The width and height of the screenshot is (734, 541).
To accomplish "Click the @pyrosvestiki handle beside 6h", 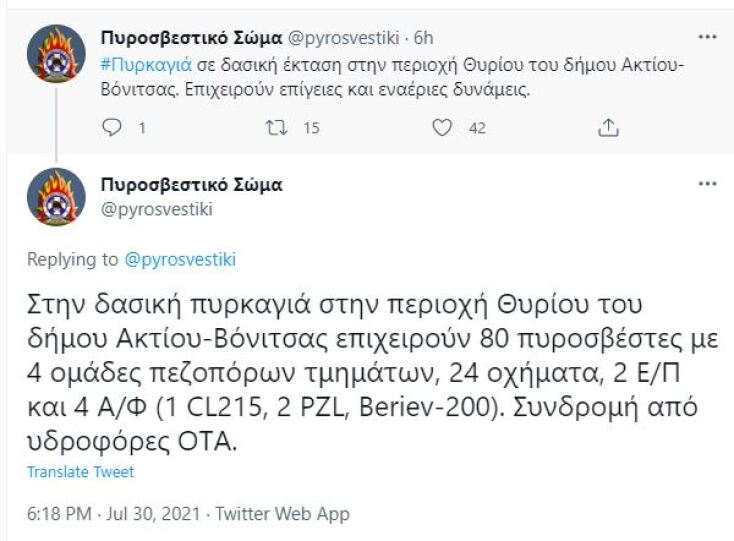I will pyautogui.click(x=345, y=38).
